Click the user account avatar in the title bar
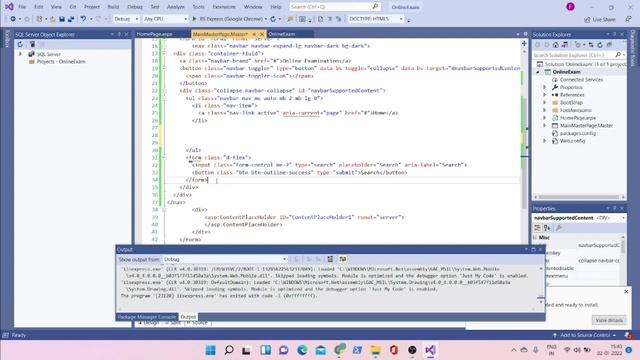This screenshot has width=640, height=360. pyautogui.click(x=570, y=7)
